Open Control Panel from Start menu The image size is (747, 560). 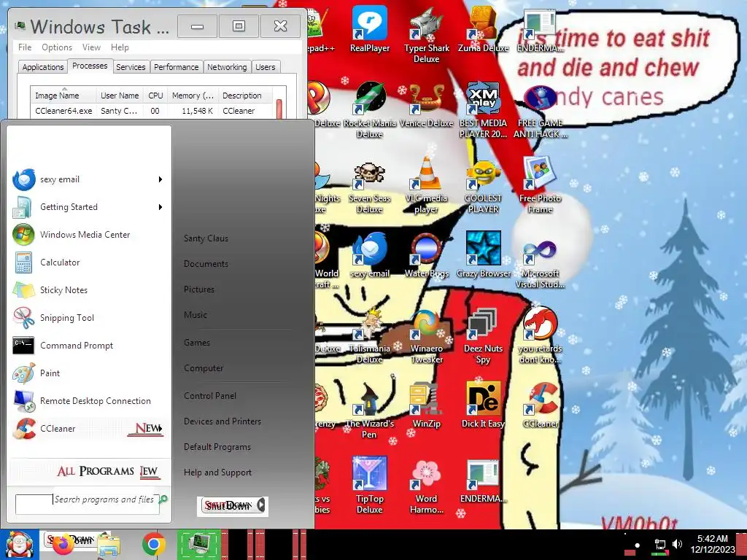pyautogui.click(x=210, y=396)
